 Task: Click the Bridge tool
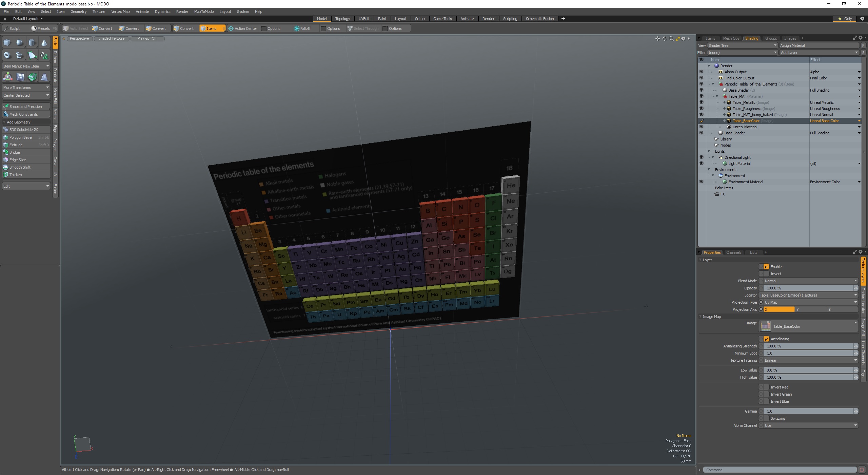click(26, 152)
